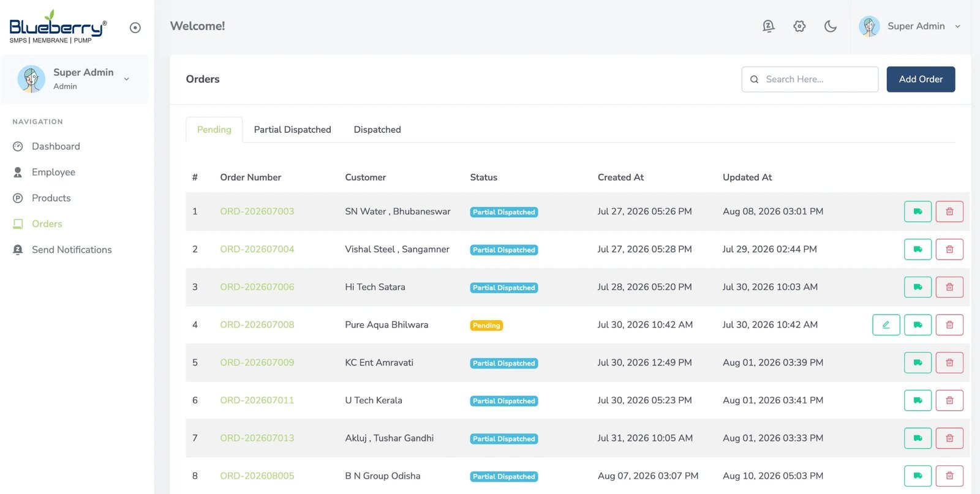Delete order ORD-202607013 with trash icon
Image resolution: width=980 pixels, height=494 pixels.
click(x=949, y=438)
